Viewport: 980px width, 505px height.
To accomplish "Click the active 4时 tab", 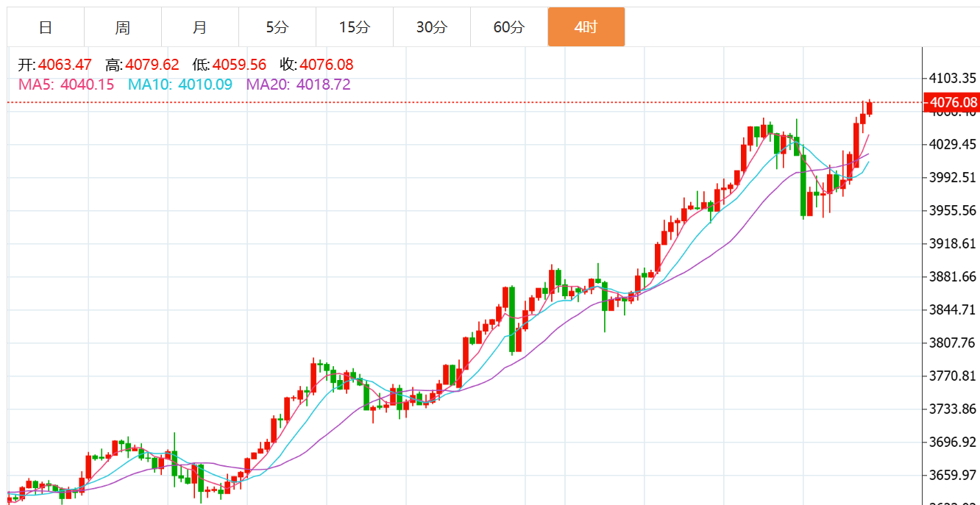I will coord(586,27).
